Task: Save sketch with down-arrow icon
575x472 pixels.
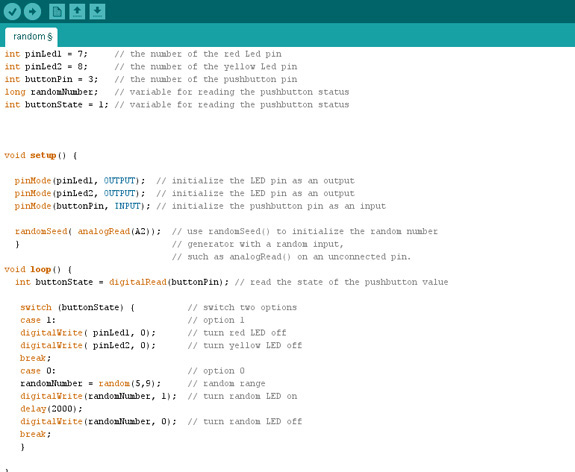Action: 97,12
